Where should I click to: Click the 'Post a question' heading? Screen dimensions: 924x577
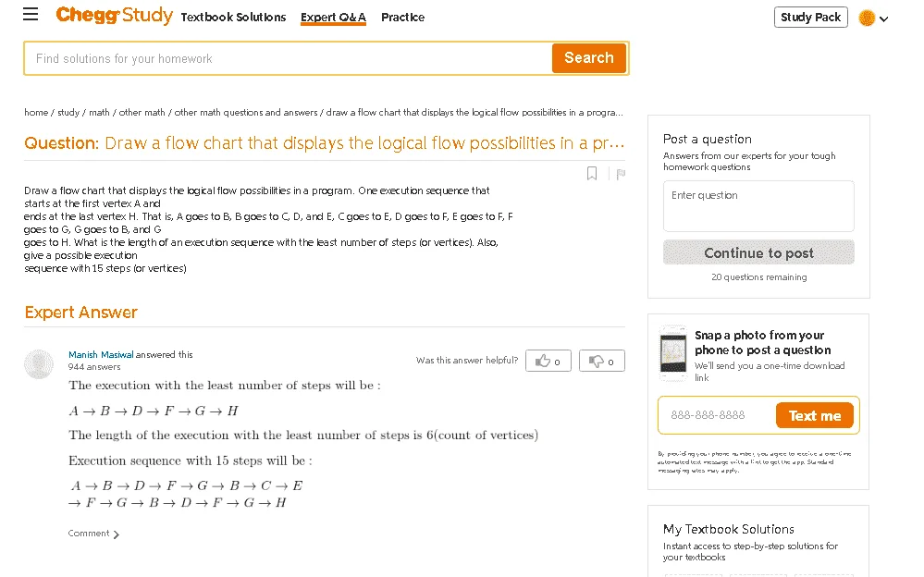708,139
